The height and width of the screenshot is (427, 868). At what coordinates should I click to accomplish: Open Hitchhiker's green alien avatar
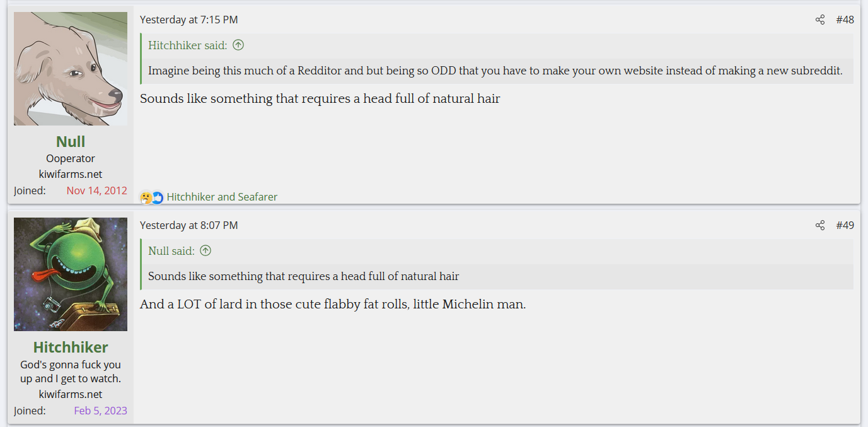(71, 274)
